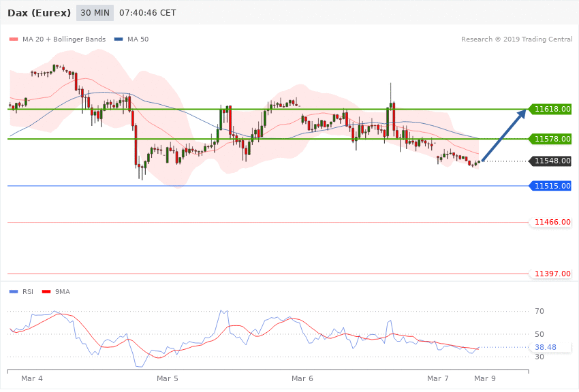Image resolution: width=579 pixels, height=392 pixels.
Task: Click the Mar 9 date axis label
Action: [485, 378]
